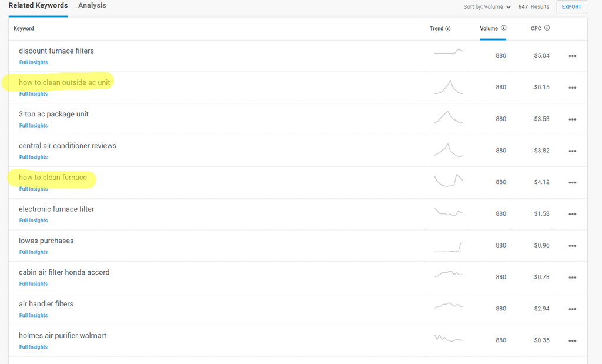The height and width of the screenshot is (364, 602).
Task: Open more options for air handler filters
Action: tap(572, 309)
